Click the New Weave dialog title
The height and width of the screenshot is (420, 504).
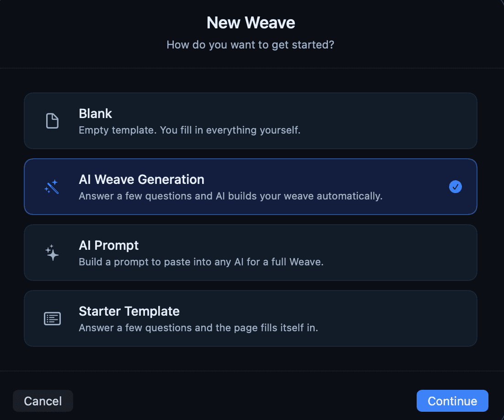pos(251,22)
